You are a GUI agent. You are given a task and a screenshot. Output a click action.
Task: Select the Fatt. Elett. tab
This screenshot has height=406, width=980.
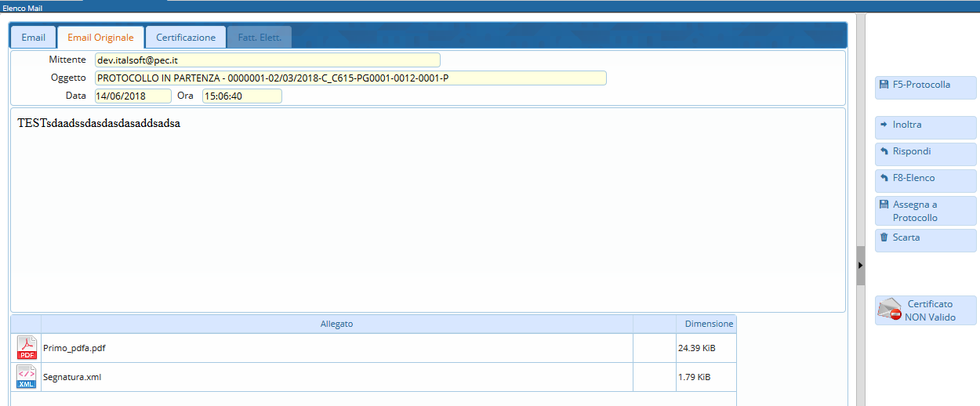260,37
